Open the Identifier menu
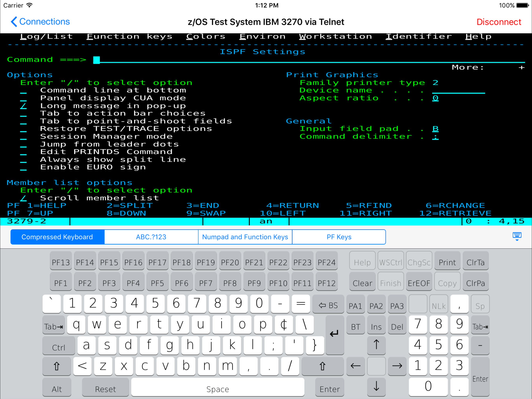The width and height of the screenshot is (532, 399). point(419,37)
